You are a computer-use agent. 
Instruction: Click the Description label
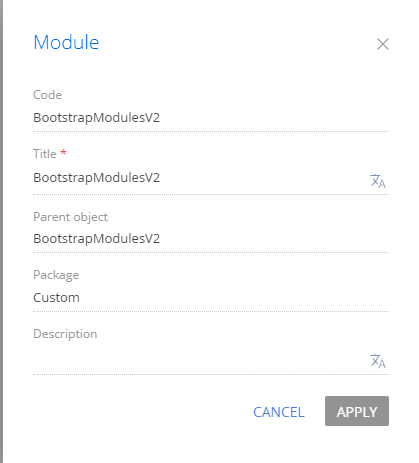(65, 334)
